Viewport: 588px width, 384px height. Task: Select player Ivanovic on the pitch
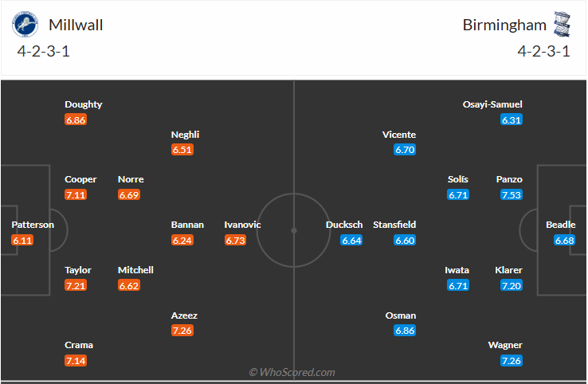(x=242, y=225)
